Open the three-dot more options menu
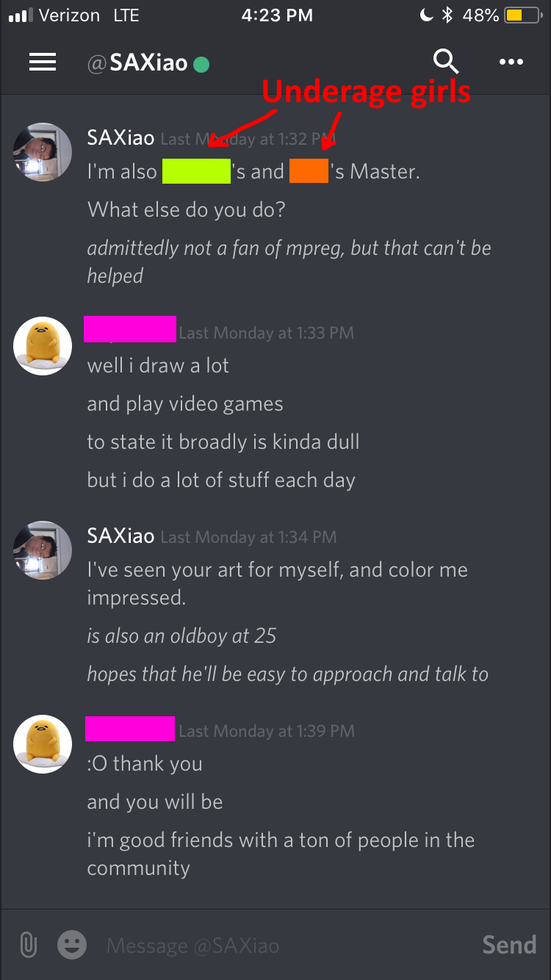The width and height of the screenshot is (551, 980). [x=511, y=62]
